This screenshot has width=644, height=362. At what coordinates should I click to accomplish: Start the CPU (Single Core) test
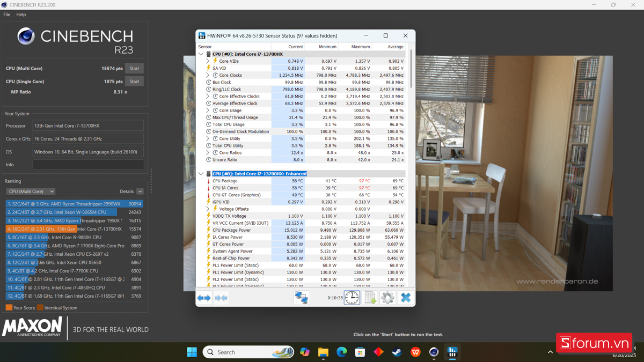[x=134, y=82]
